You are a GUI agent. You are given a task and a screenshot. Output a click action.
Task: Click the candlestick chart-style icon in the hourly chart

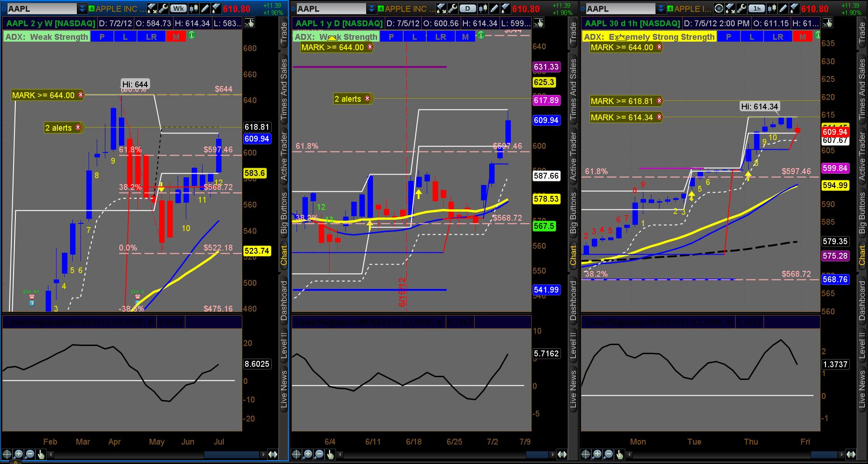[773, 9]
